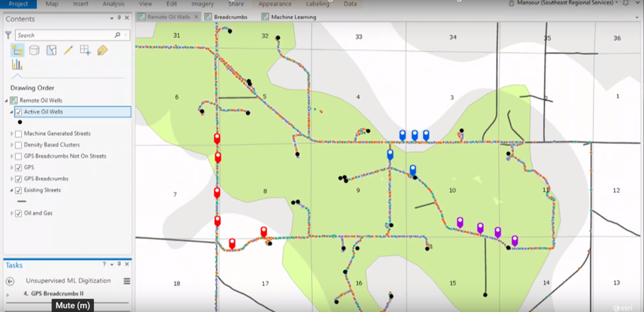Select List By Selection icon
Image resolution: width=644 pixels, height=312 pixels.
pos(52,50)
